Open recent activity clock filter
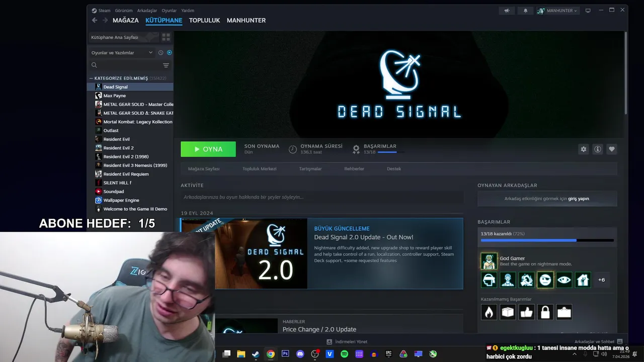The height and width of the screenshot is (362, 644). [x=160, y=53]
